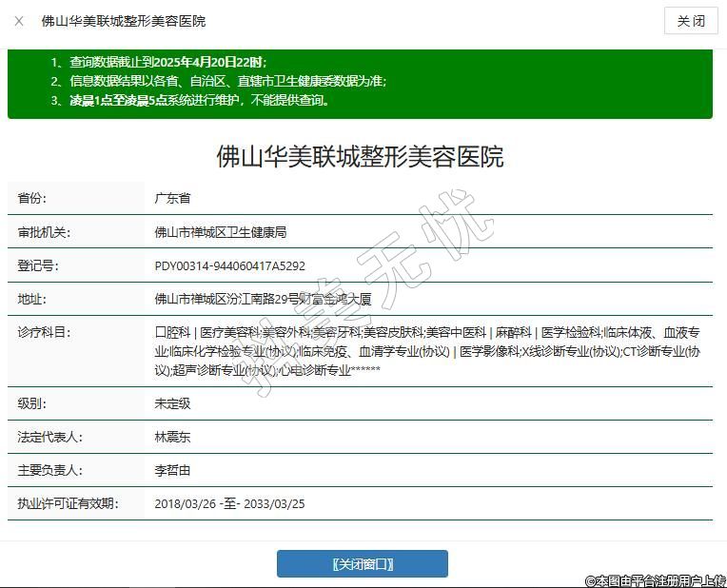
Task: Click the X icon beside the dialog title
Action: coord(19,21)
